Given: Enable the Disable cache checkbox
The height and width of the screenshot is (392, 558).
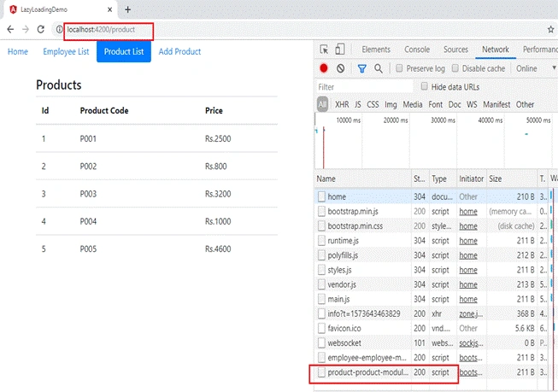Looking at the screenshot, I should 455,68.
